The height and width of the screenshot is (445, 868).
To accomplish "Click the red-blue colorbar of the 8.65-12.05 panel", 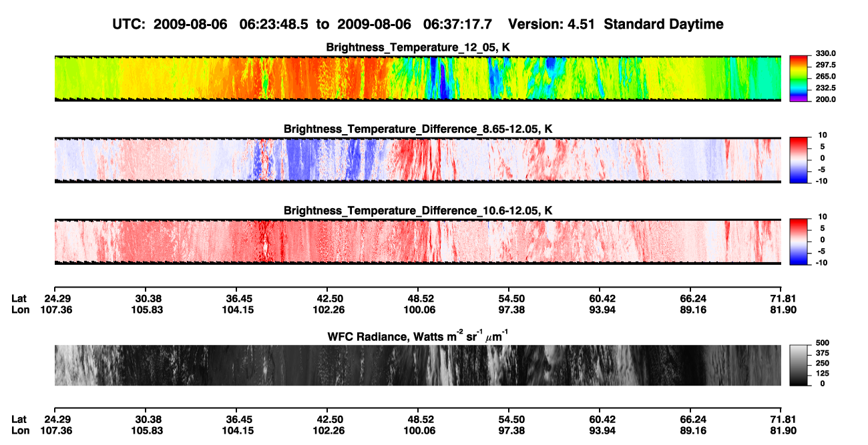I will pyautogui.click(x=798, y=160).
